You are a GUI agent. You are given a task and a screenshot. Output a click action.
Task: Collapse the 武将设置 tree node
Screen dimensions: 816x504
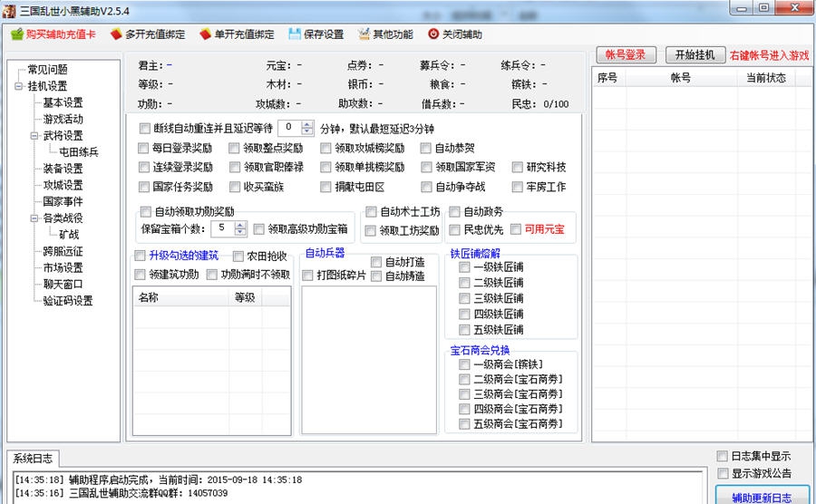[x=34, y=136]
